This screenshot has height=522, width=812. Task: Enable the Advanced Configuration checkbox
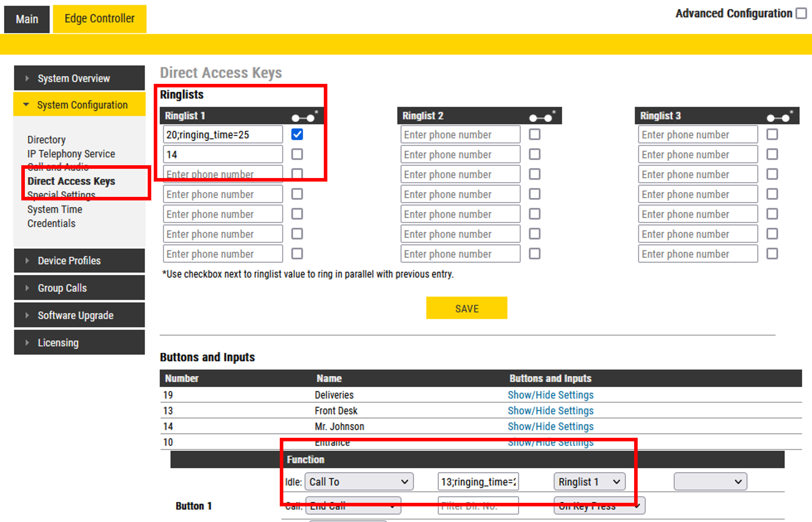pyautogui.click(x=801, y=14)
